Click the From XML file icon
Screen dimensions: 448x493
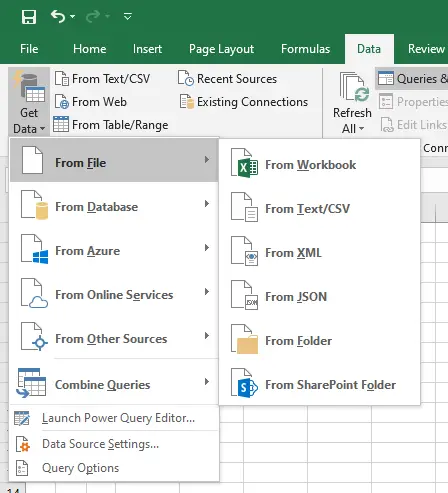point(244,251)
